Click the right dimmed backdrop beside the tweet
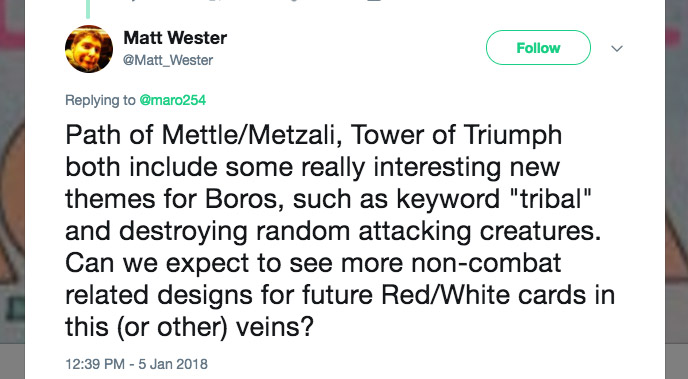This screenshot has width=688, height=379. tap(676, 175)
